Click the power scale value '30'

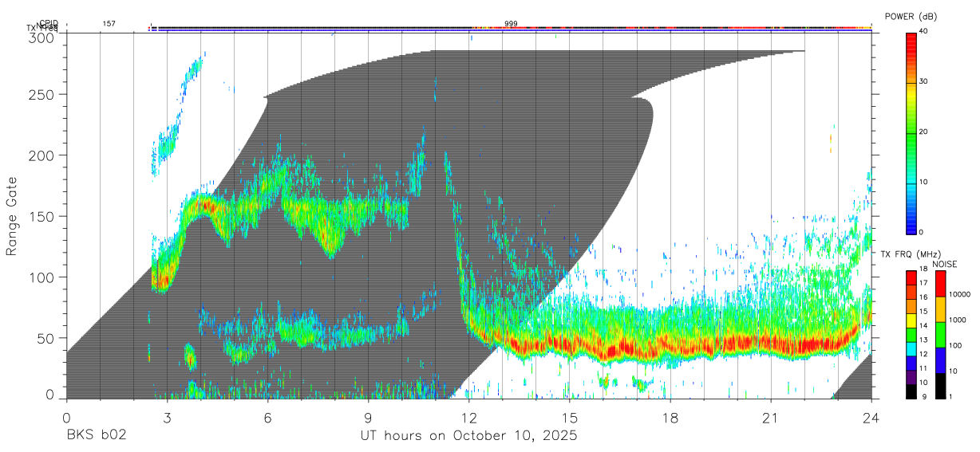point(924,82)
